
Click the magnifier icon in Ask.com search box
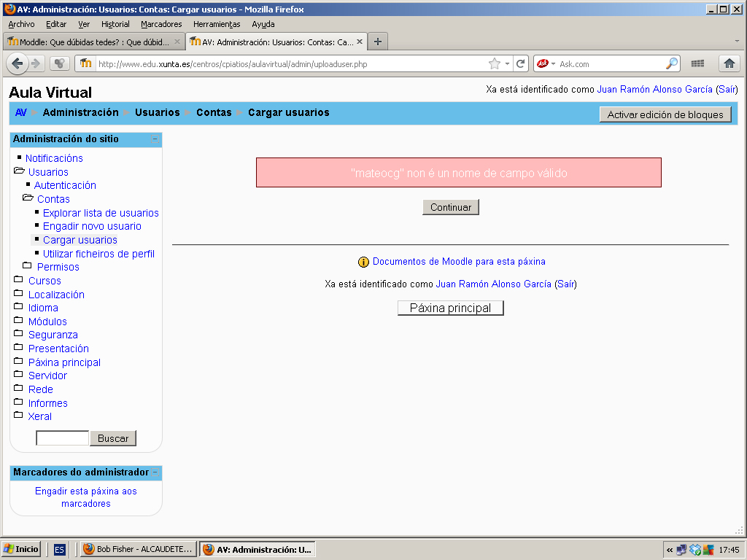pos(672,63)
